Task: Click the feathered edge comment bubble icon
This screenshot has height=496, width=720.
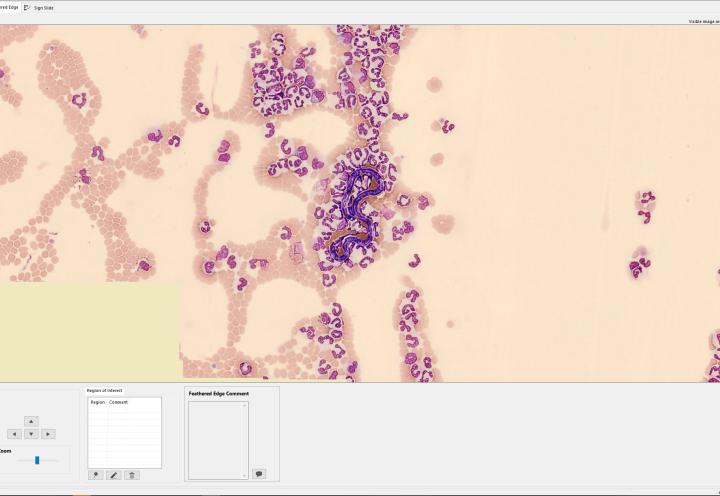Action: [259, 474]
